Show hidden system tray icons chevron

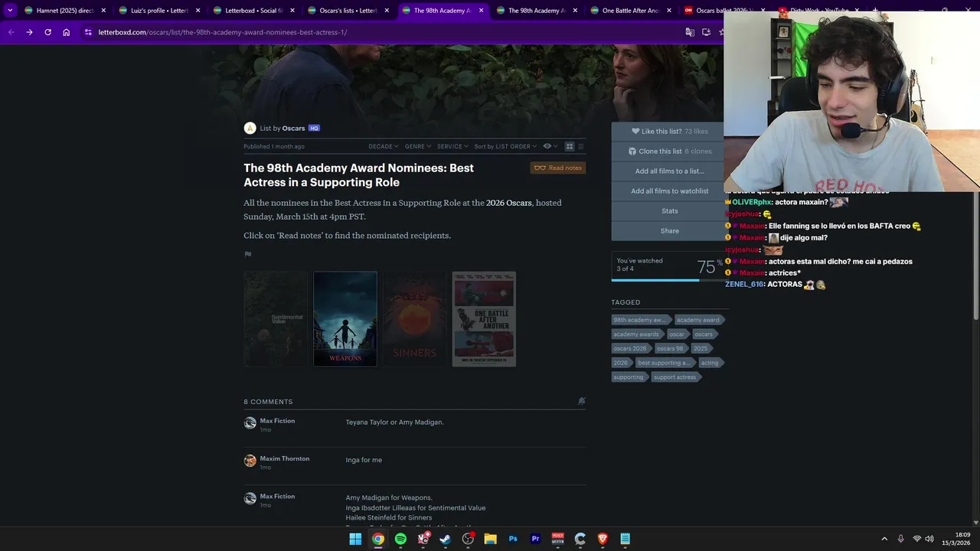coord(884,539)
